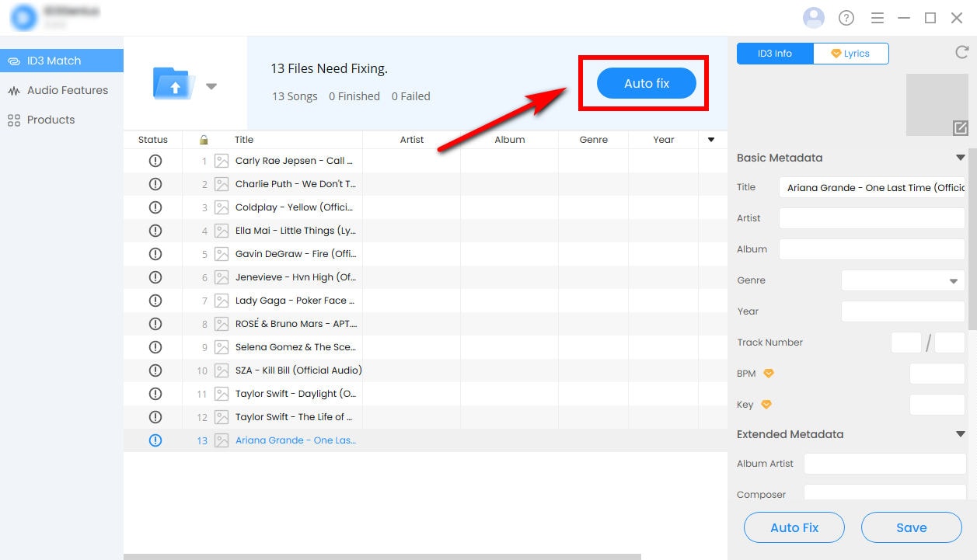The image size is (977, 560).
Task: Open the column options dropdown arrow
Action: click(x=710, y=140)
